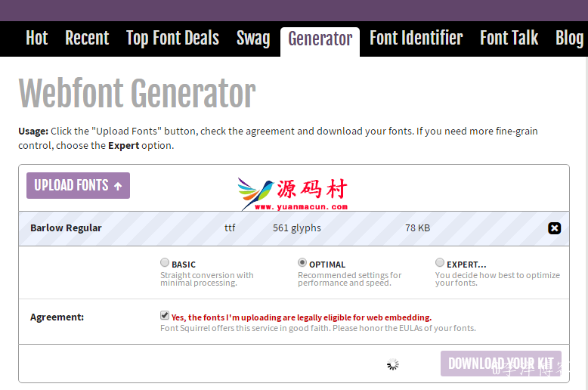Go to the Recent tab
The width and height of the screenshot is (588, 390).
87,39
